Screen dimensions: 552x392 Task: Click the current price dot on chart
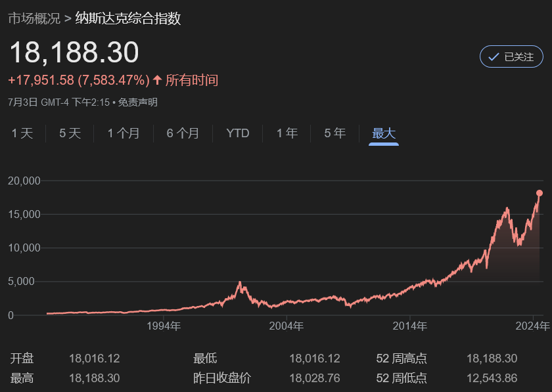click(x=540, y=193)
